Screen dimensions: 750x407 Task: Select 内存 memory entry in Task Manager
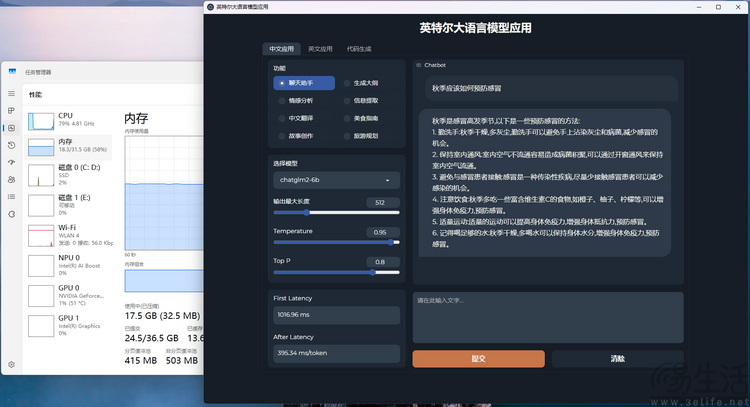point(70,147)
